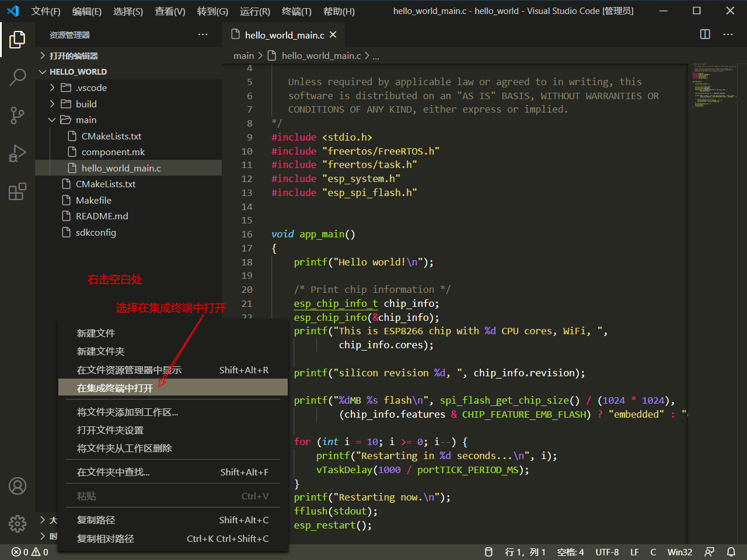Image resolution: width=747 pixels, height=560 pixels.
Task: Choose 打开文件夹设置
Action: (173, 430)
